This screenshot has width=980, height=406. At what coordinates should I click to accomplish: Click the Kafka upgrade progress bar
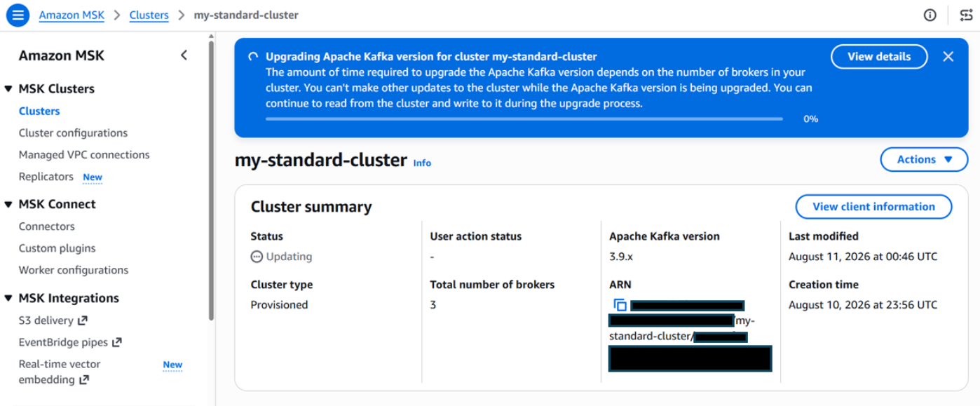[524, 119]
